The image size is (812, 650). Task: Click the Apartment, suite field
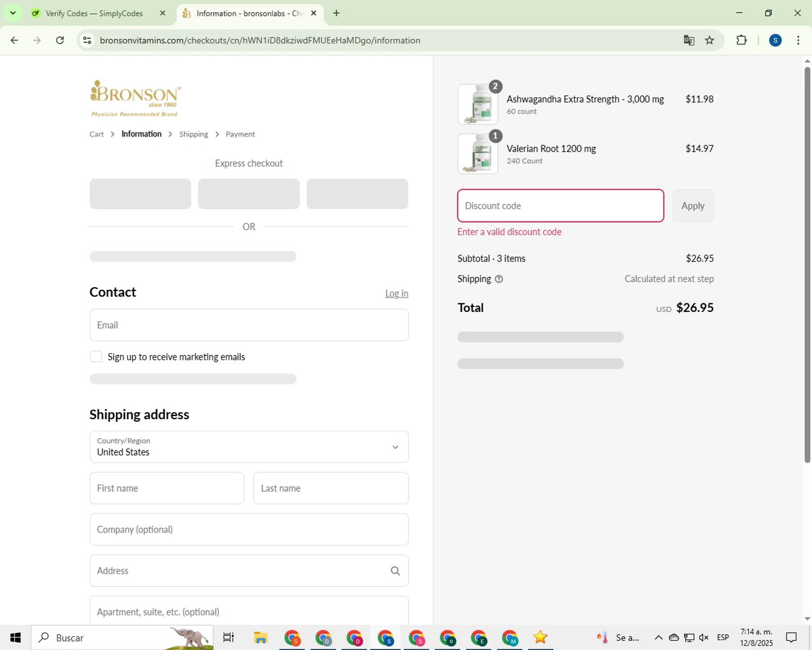pos(249,611)
